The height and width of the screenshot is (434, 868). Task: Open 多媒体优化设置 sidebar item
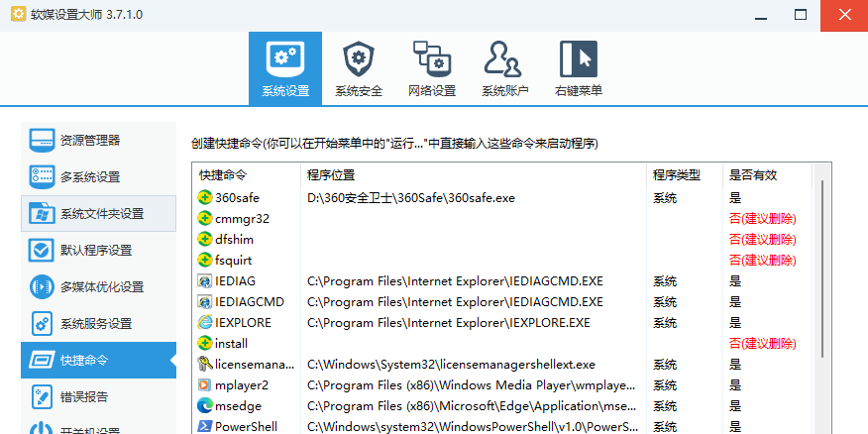coord(98,286)
